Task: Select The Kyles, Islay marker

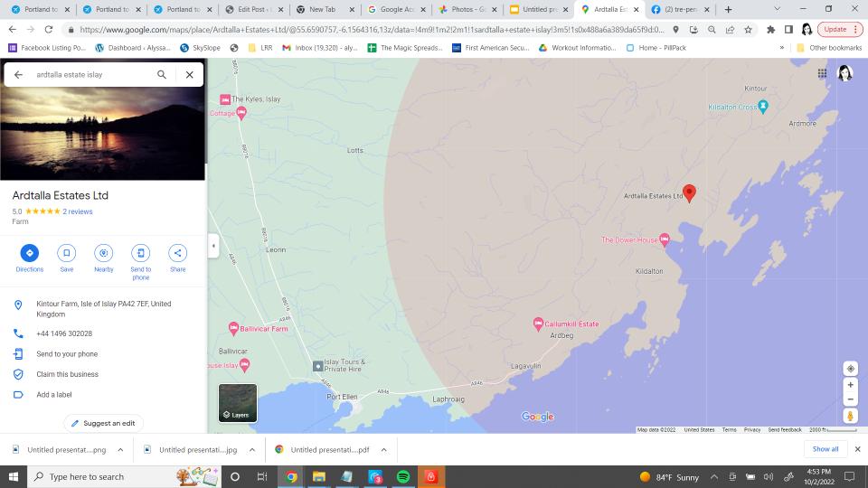Action: (225, 99)
